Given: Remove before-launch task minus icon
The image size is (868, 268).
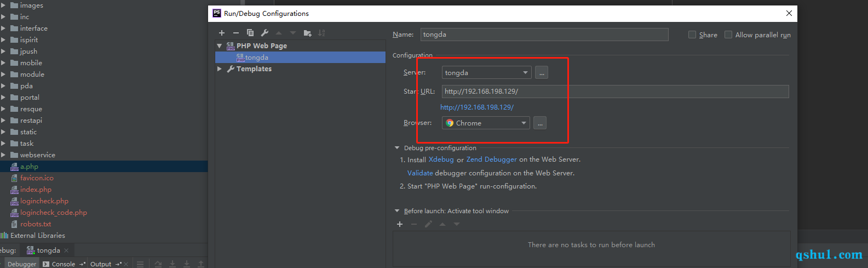Looking at the screenshot, I should [414, 224].
